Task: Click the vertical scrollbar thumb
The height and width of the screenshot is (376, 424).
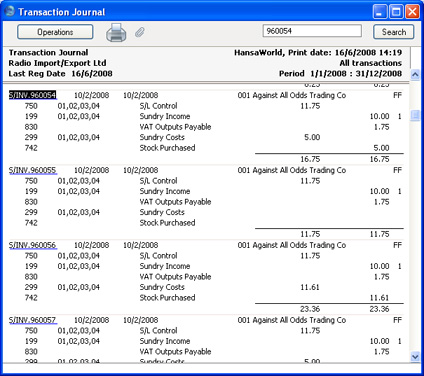Action: 415,115
